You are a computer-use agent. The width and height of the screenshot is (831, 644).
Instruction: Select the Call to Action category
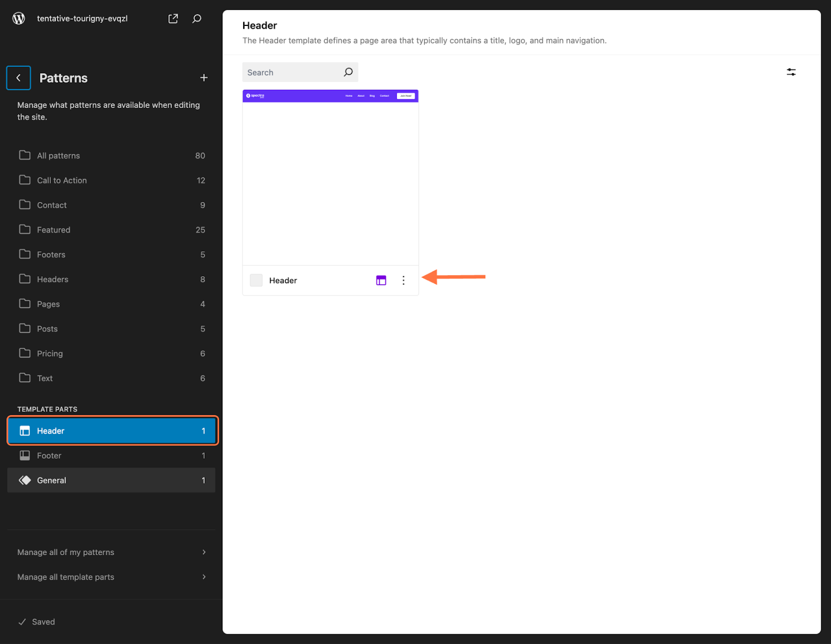tap(61, 180)
